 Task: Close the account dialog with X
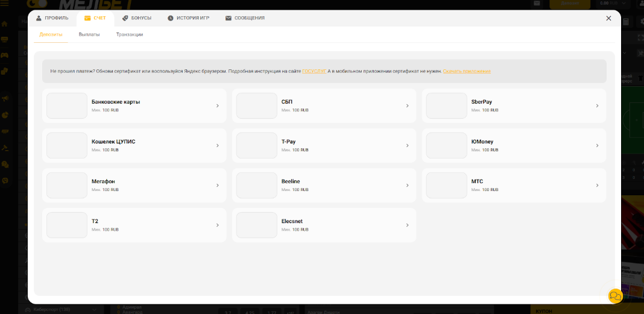point(608,19)
